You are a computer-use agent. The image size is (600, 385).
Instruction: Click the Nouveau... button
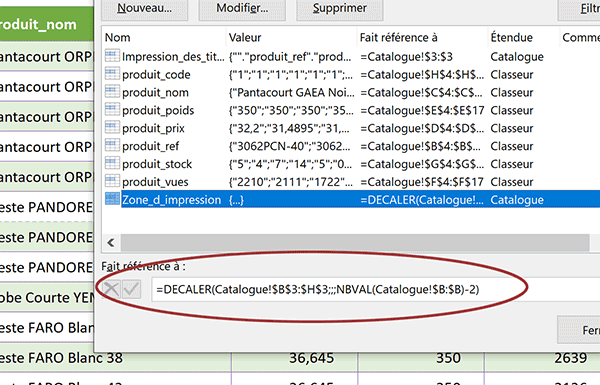(x=145, y=8)
